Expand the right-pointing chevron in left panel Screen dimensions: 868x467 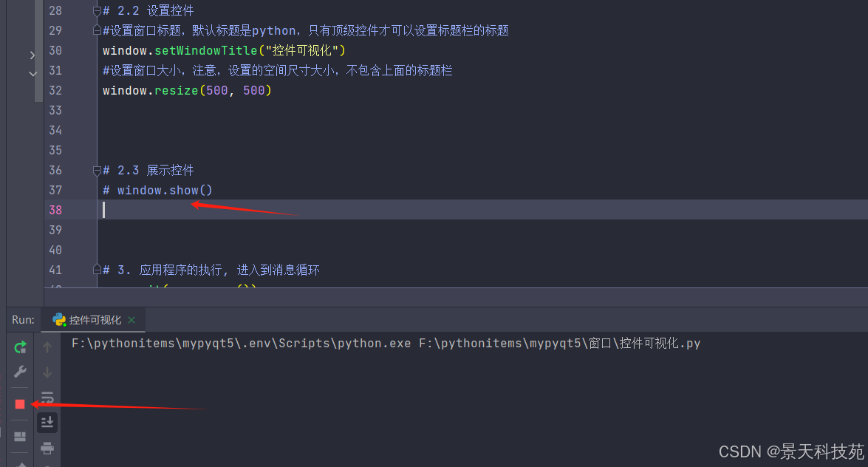[x=33, y=55]
